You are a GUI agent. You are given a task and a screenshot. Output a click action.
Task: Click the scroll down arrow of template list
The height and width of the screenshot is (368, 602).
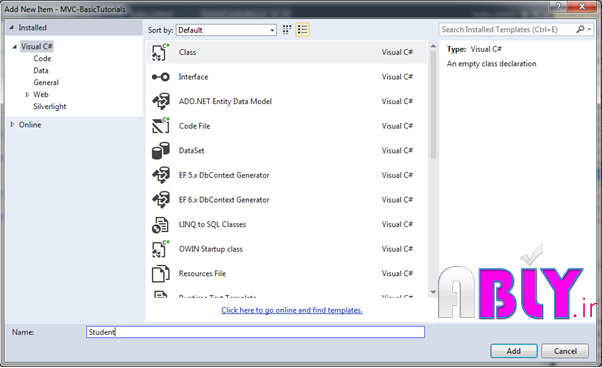click(433, 292)
